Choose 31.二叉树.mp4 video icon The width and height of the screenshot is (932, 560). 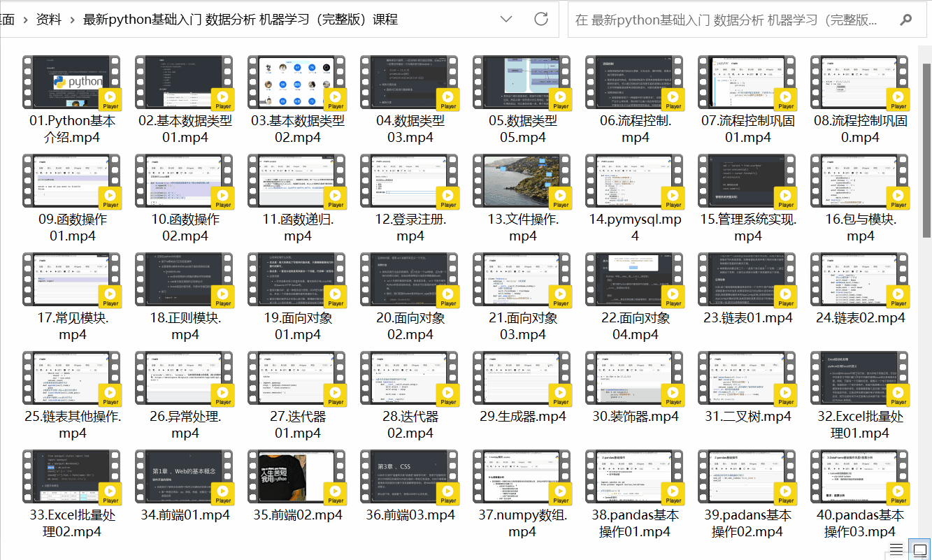pos(747,379)
